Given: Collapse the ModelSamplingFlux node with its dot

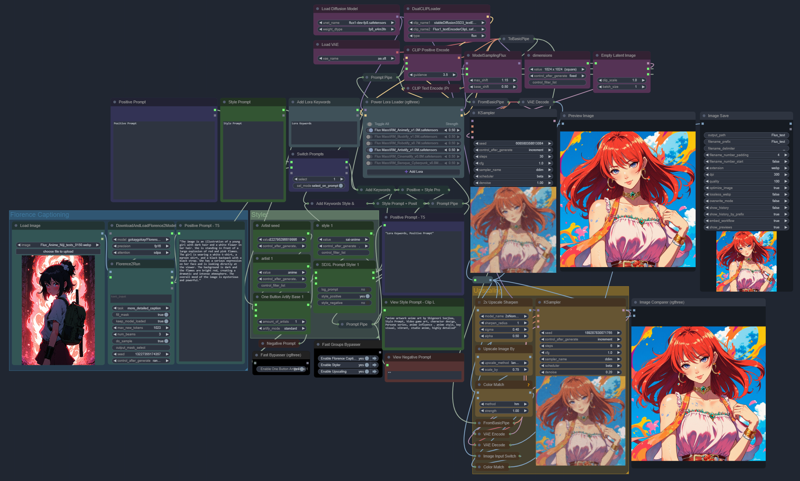Looking at the screenshot, I should 468,55.
